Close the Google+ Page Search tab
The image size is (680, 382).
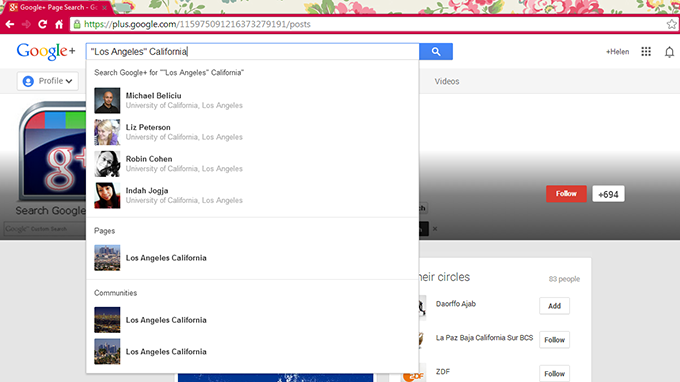tap(105, 8)
